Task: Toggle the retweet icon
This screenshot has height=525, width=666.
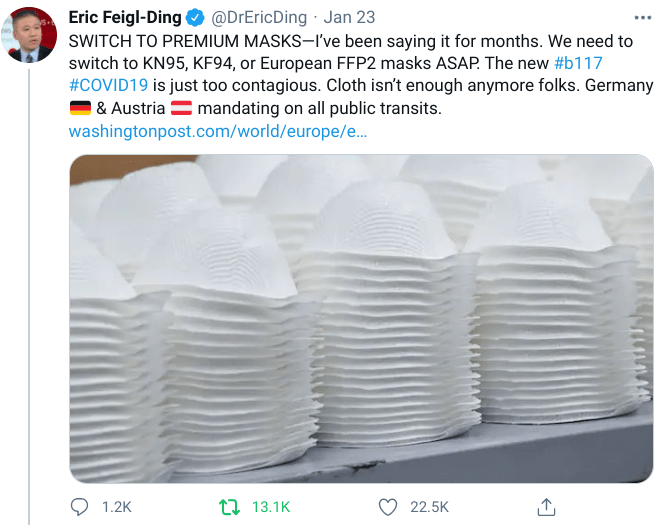Action: [232, 507]
